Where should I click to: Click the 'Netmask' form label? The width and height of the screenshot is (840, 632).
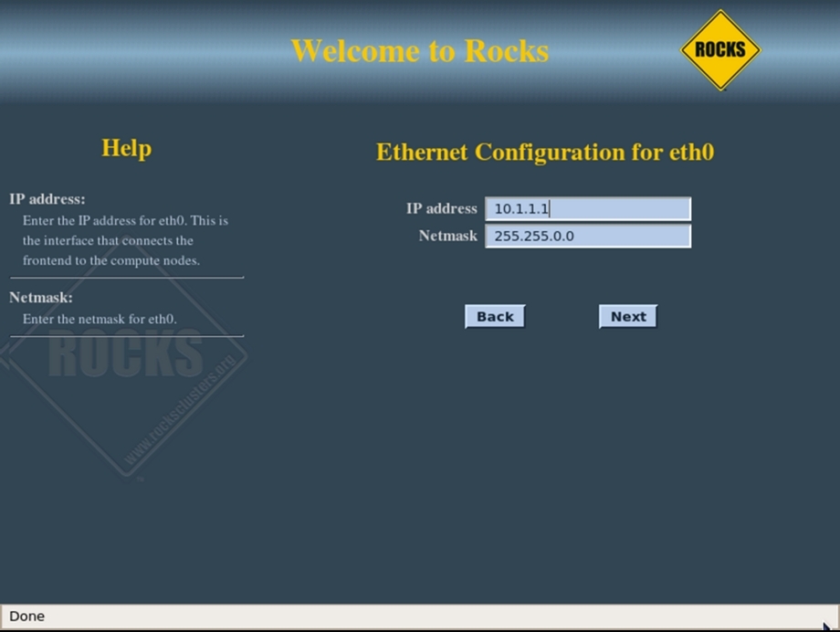(448, 236)
